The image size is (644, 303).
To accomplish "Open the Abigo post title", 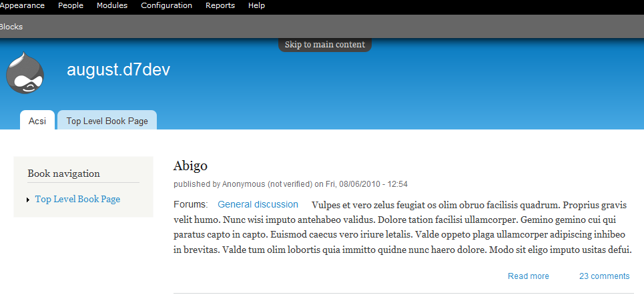I will [x=190, y=166].
